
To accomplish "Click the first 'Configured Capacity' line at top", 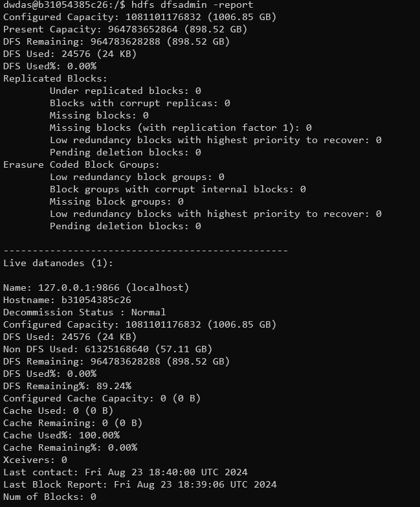I will (x=139, y=17).
